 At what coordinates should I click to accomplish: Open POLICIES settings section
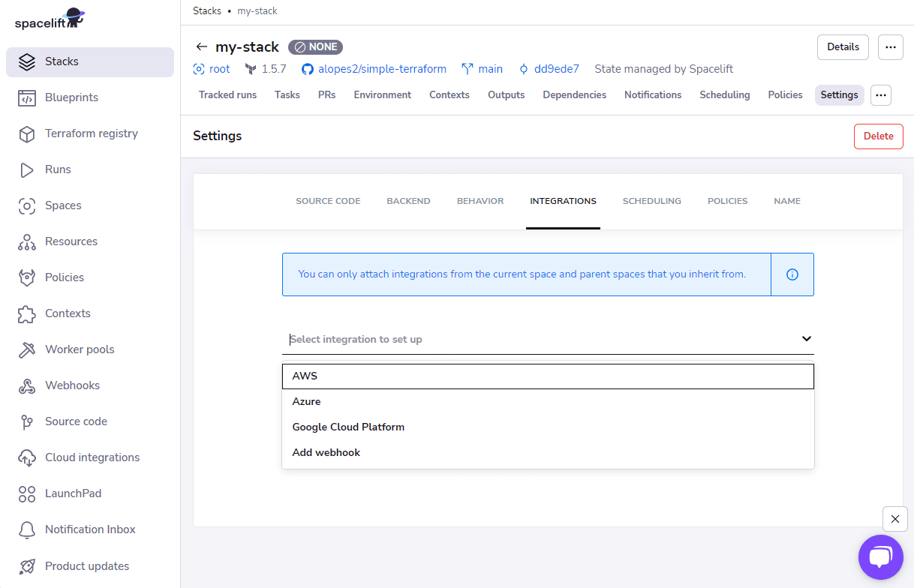(728, 201)
